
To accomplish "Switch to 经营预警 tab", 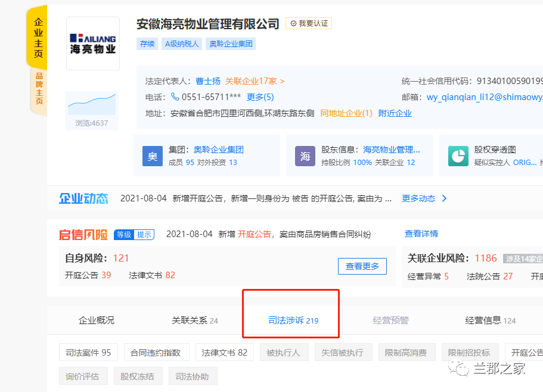I will coord(390,321).
